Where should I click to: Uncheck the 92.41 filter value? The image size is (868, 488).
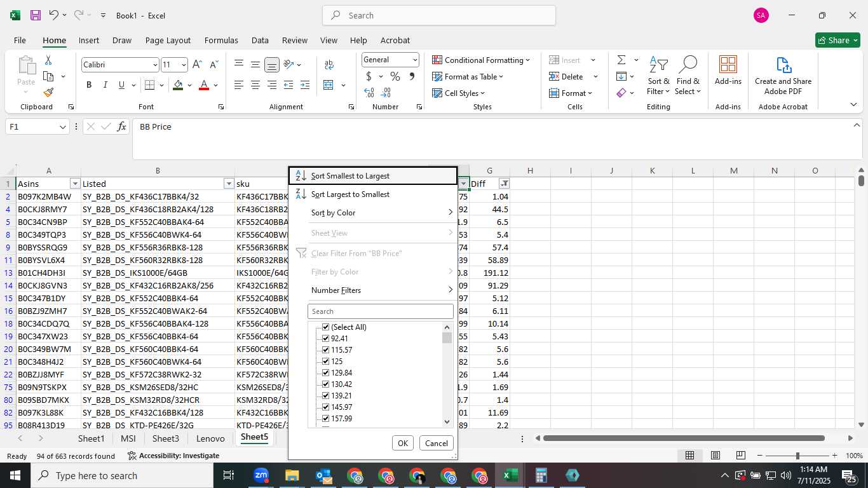(x=326, y=339)
